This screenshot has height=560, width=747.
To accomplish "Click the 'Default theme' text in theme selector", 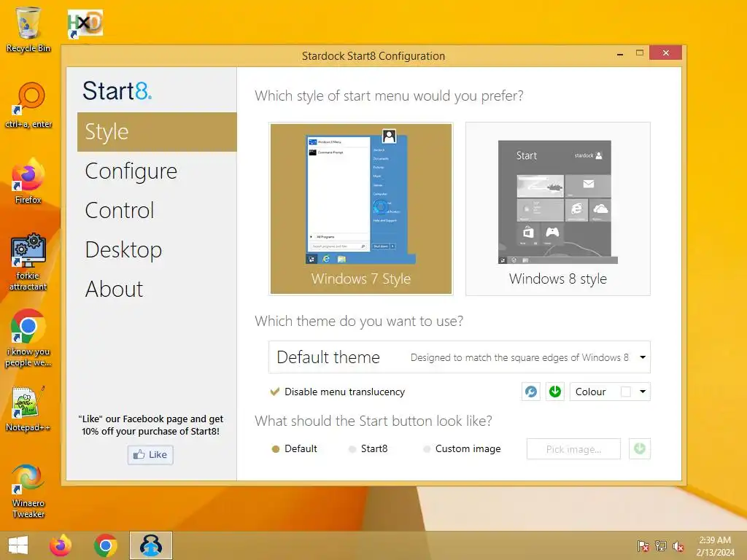I will tap(328, 357).
